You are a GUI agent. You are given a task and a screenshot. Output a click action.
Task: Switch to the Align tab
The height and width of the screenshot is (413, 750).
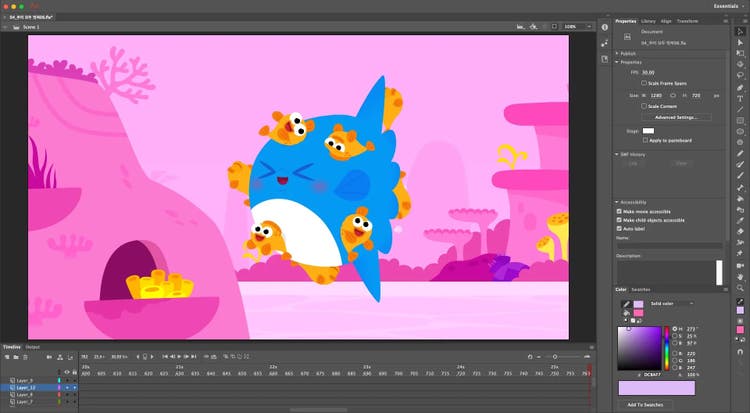(x=666, y=21)
